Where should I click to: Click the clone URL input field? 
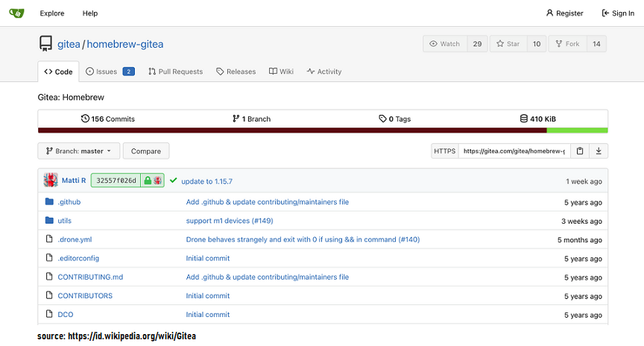coord(513,151)
